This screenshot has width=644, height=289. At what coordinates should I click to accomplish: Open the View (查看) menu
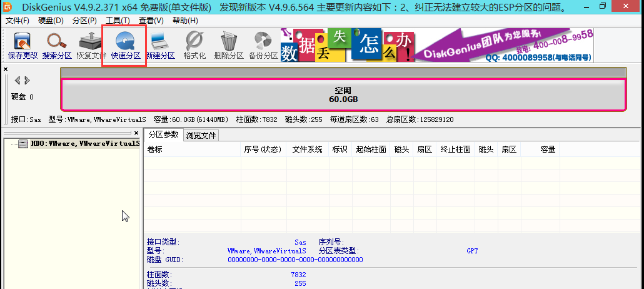151,21
